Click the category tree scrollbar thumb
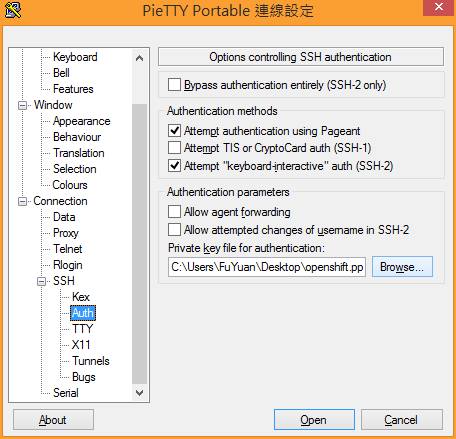 click(x=140, y=243)
